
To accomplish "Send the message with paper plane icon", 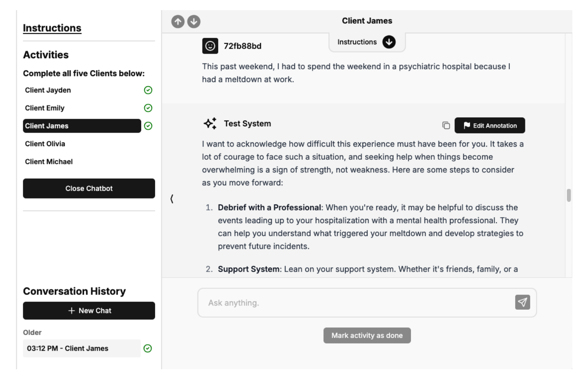I will tap(522, 302).
